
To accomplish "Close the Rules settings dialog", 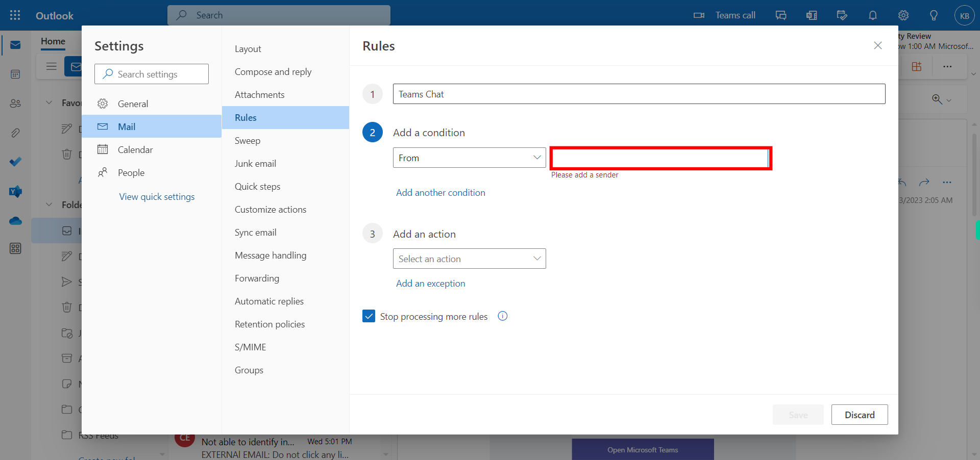I will tap(878, 45).
